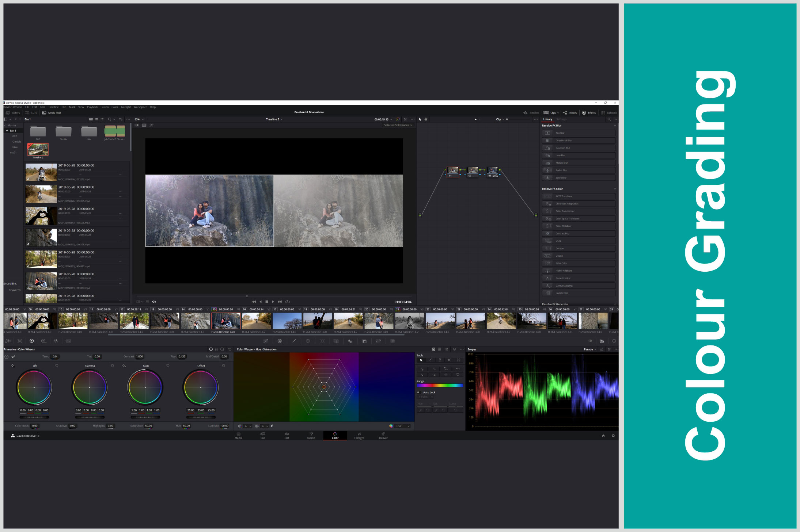Open the Tracker palette icon

coord(322,341)
